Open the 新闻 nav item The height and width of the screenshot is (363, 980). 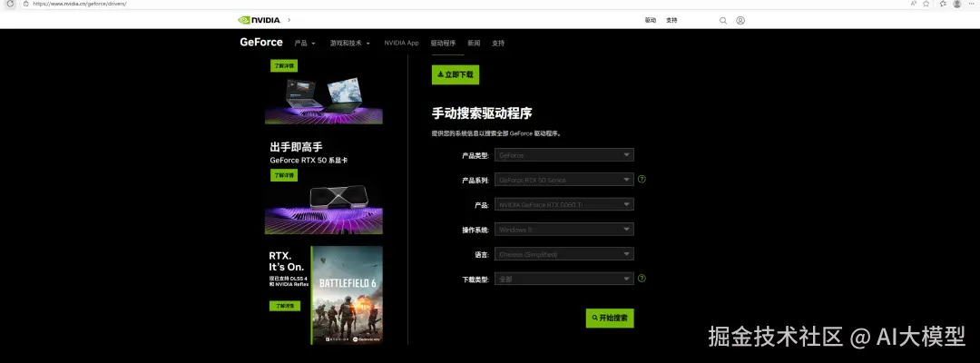474,44
